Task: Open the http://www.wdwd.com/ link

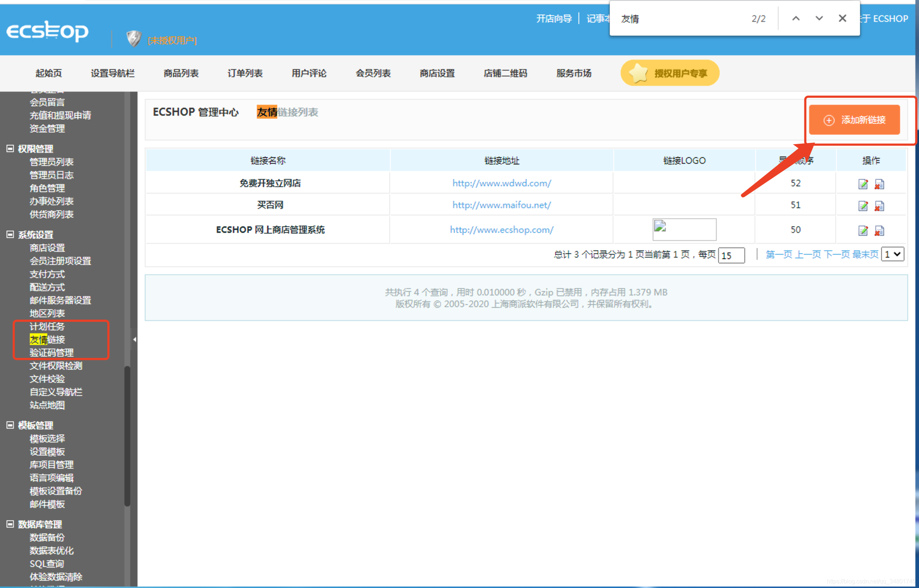Action: tap(502, 183)
